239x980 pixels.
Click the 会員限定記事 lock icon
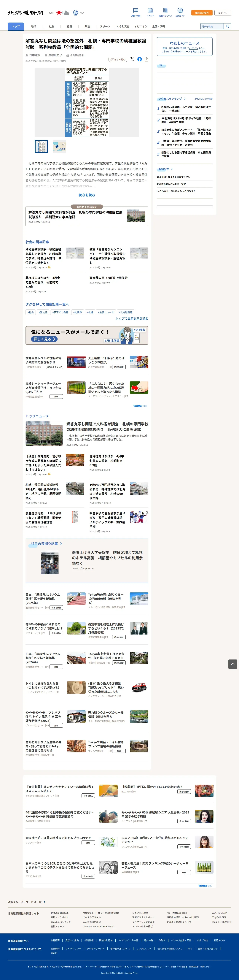pyautogui.click(x=68, y=55)
